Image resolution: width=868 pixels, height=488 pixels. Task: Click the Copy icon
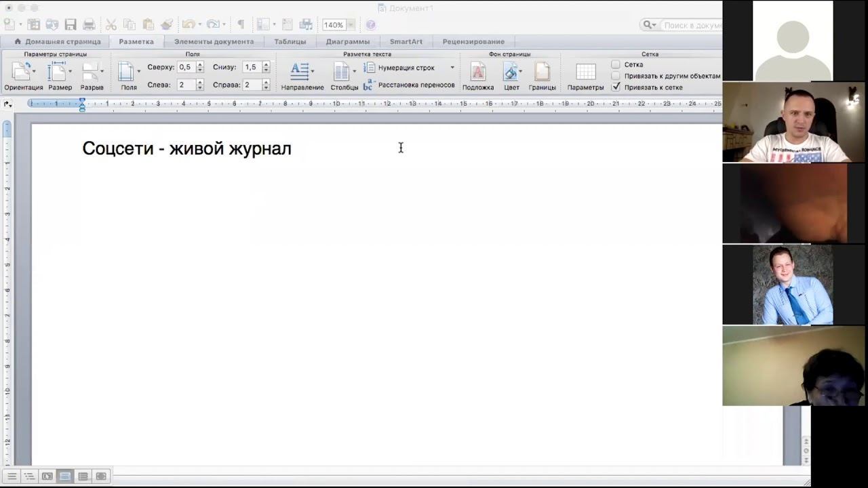130,24
